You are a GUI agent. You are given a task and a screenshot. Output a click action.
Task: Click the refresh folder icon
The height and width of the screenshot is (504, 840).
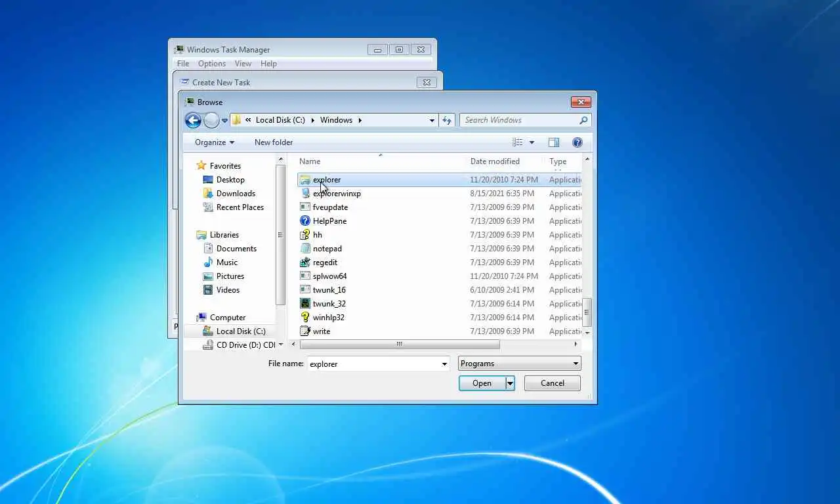coord(447,120)
